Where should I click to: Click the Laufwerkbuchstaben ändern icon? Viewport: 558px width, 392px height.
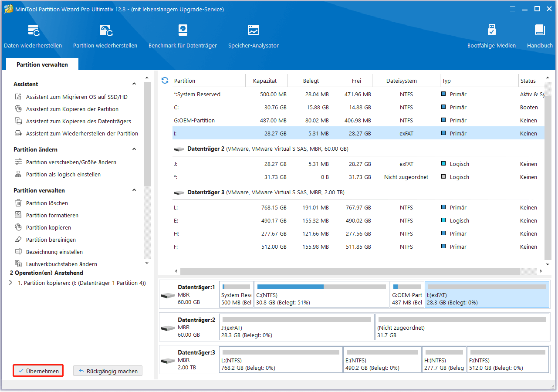point(18,264)
